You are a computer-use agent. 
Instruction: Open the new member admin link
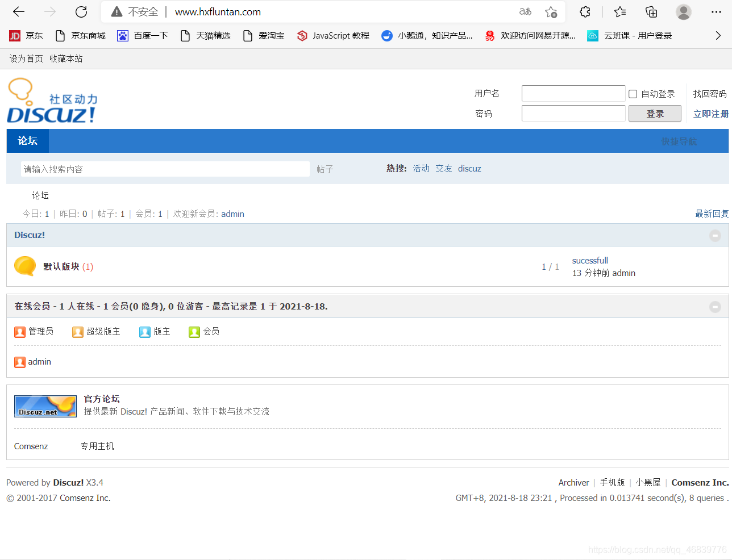pos(232,214)
